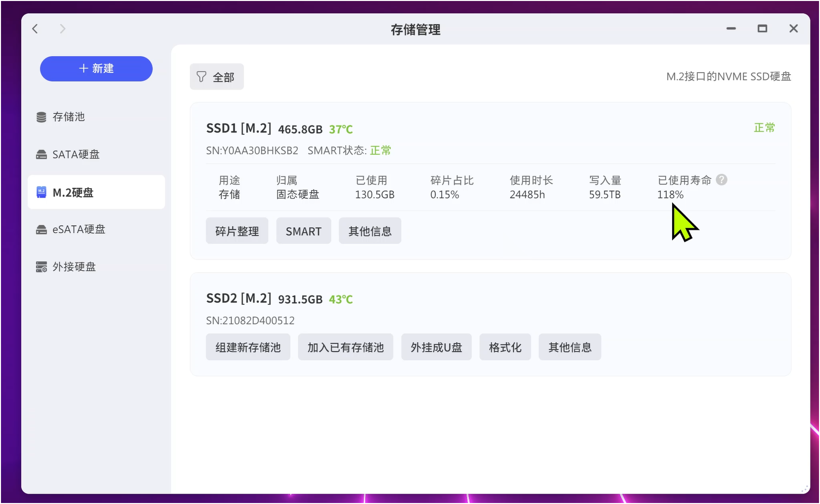
Task: Click the SSD1 [M.2] title
Action: (239, 128)
